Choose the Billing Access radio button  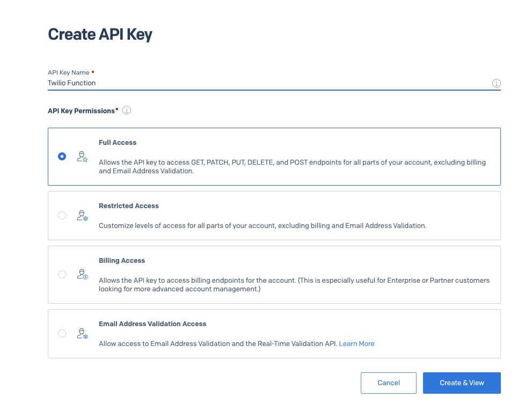click(62, 274)
